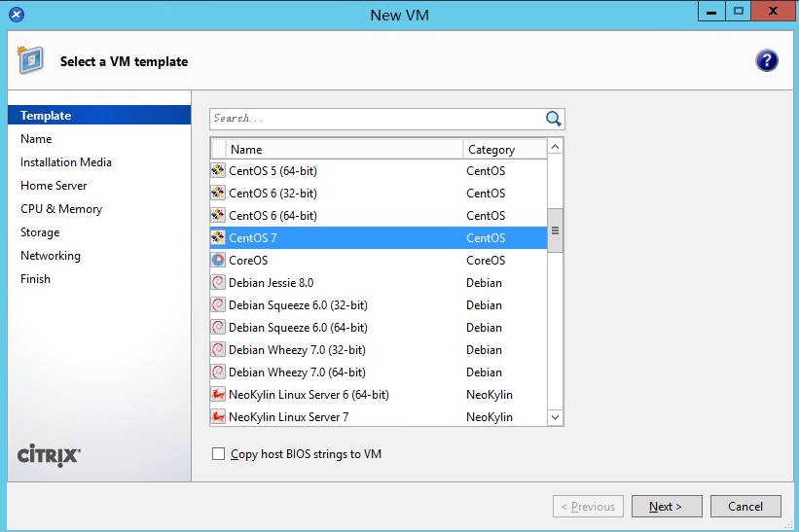The height and width of the screenshot is (532, 799).
Task: Click the Previous button
Action: tap(588, 506)
